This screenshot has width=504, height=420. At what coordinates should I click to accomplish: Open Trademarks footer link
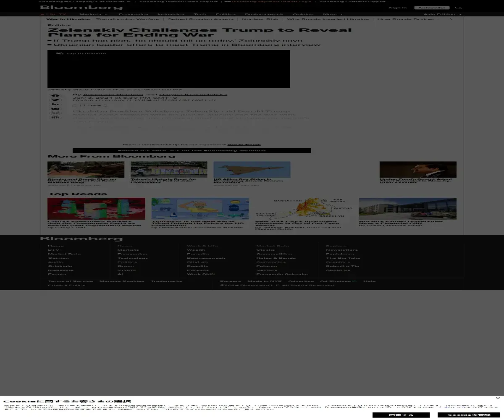[167, 281]
